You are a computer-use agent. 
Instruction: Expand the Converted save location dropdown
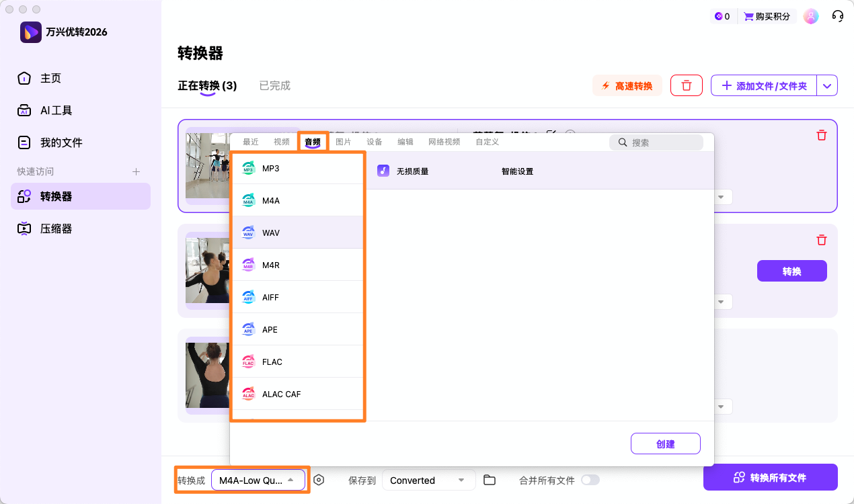428,480
